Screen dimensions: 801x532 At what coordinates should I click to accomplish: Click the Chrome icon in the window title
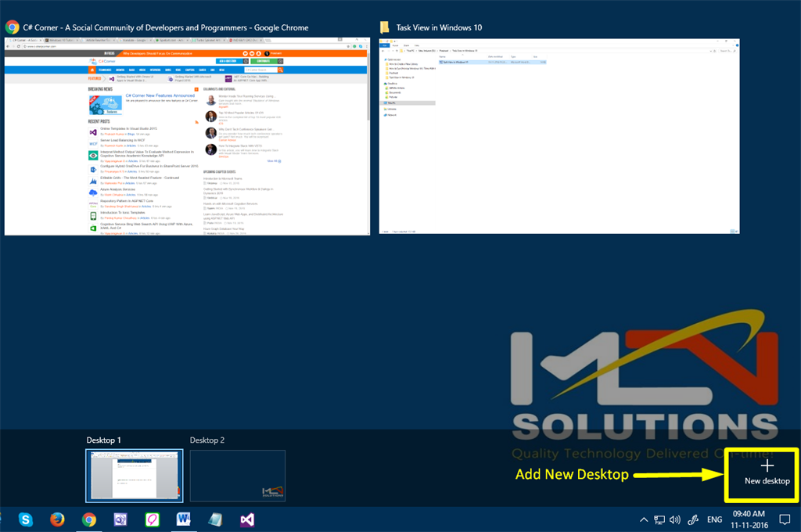point(13,27)
